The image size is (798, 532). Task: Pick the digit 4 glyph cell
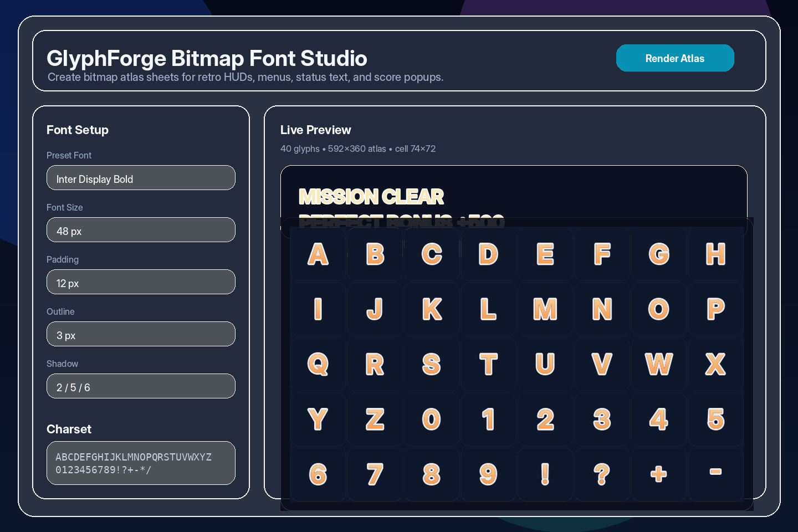659,420
